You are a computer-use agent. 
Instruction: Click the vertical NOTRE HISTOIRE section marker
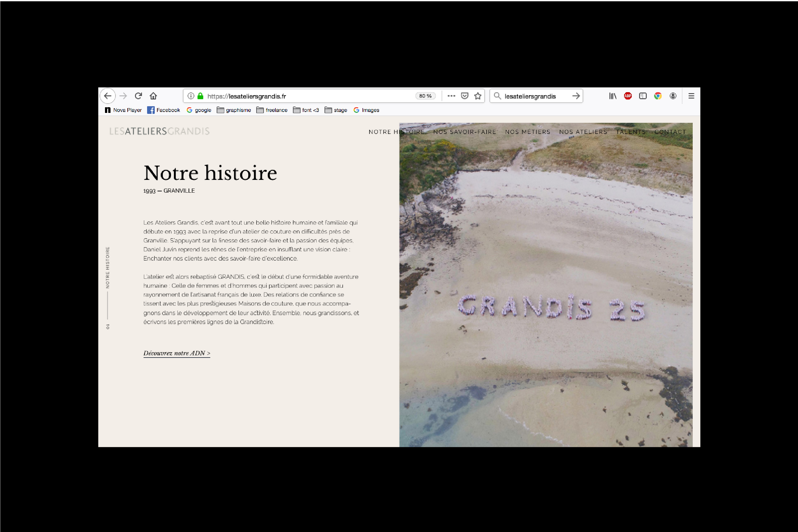(108, 267)
